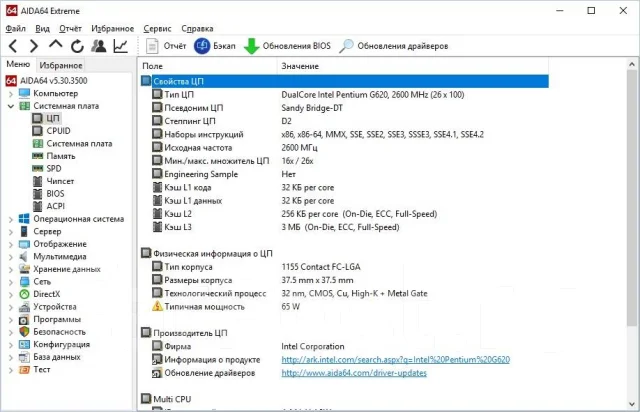The image size is (640, 412).
Task: Click the vertical scrollbar up arrow
Action: pyautogui.click(x=632, y=65)
